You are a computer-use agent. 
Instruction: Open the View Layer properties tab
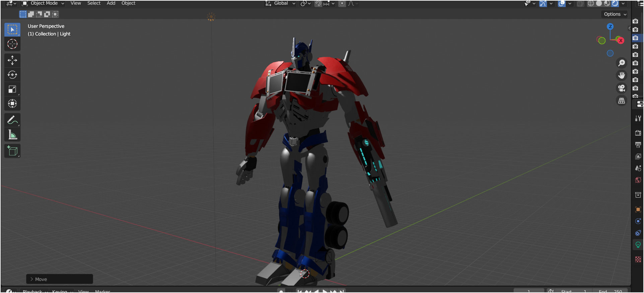click(638, 156)
